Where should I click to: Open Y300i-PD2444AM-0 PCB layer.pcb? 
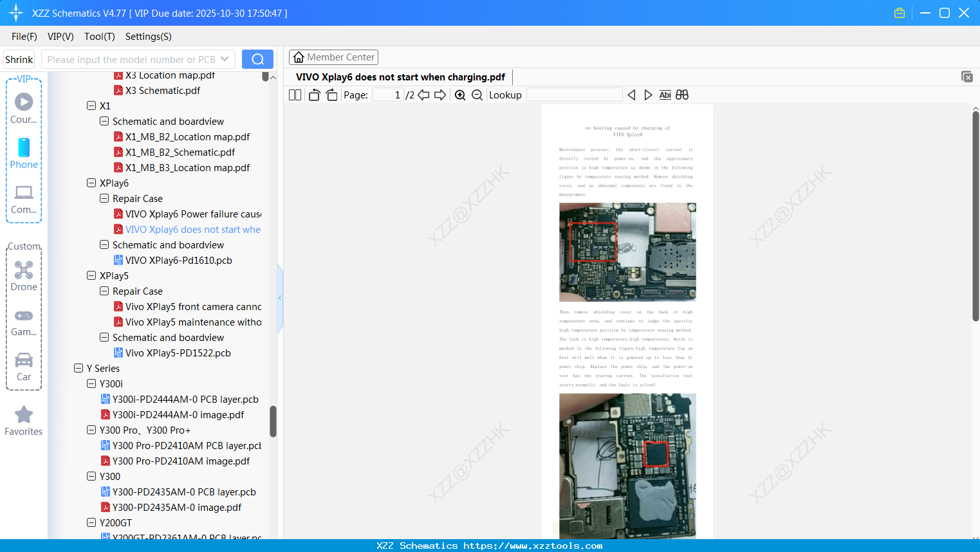tap(185, 400)
